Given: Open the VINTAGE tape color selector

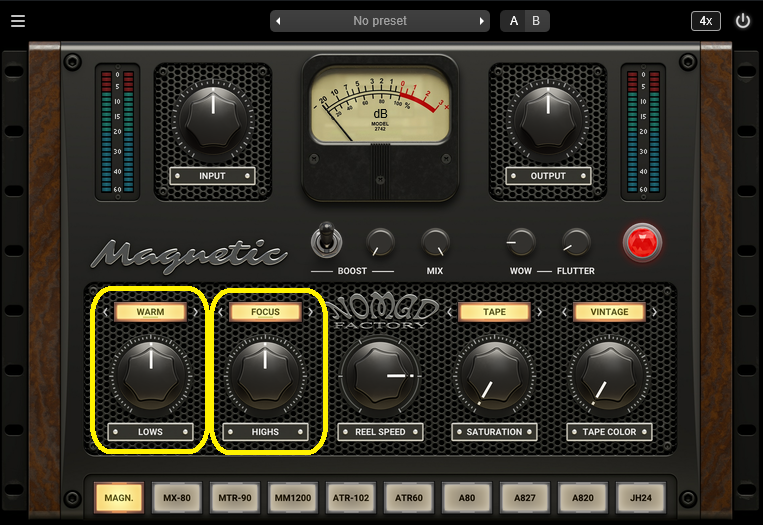Looking at the screenshot, I should [609, 312].
